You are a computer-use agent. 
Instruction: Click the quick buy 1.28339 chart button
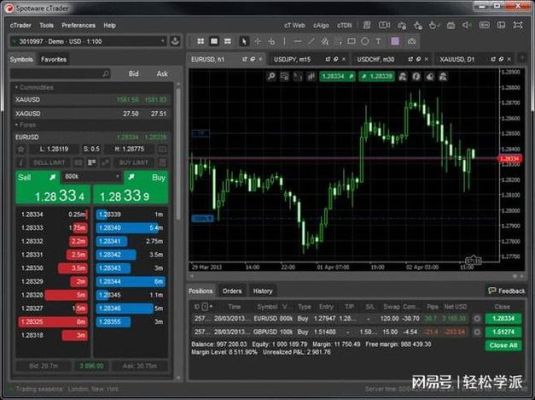pyautogui.click(x=377, y=76)
